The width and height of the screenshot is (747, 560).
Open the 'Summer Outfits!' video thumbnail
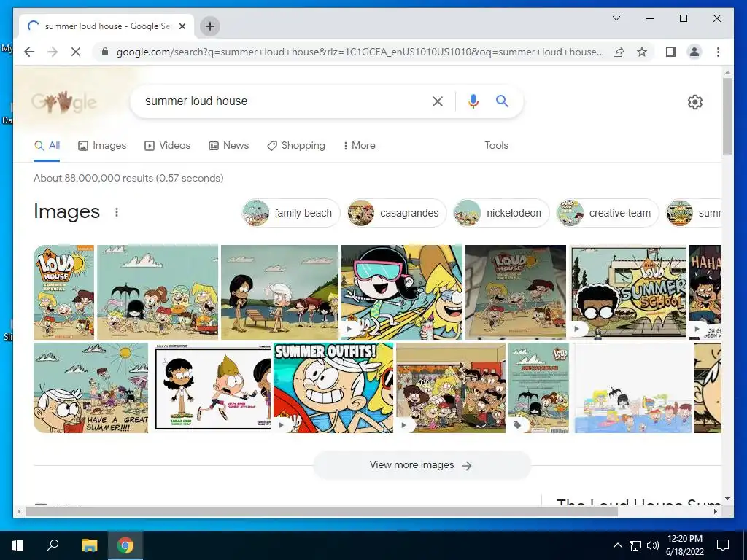(333, 388)
